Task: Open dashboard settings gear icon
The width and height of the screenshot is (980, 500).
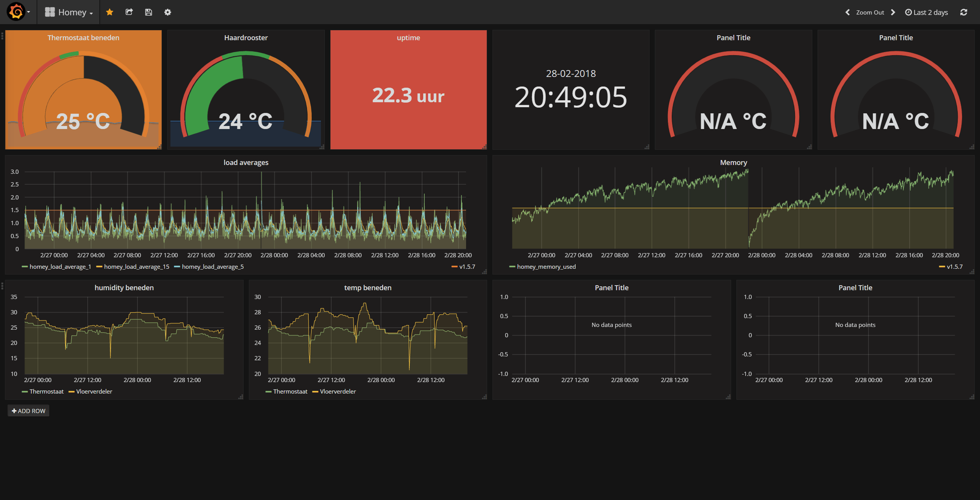Action: (168, 12)
